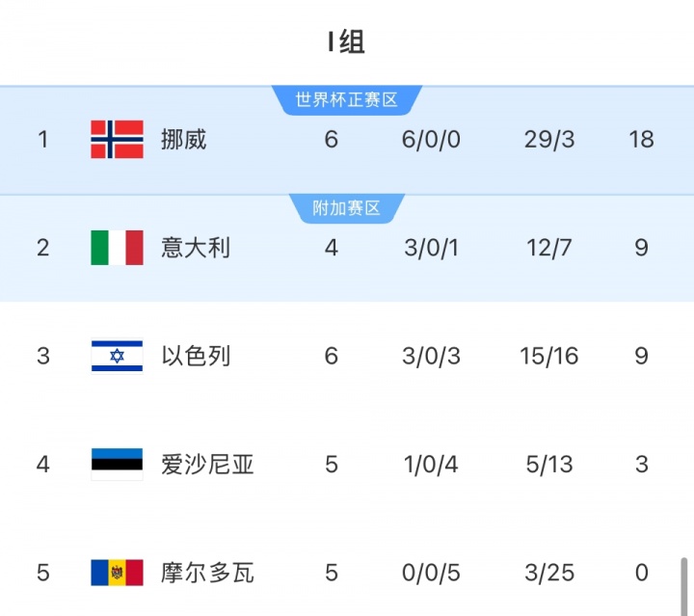Click the Israel flag icon
This screenshot has width=694, height=616.
coord(117,356)
